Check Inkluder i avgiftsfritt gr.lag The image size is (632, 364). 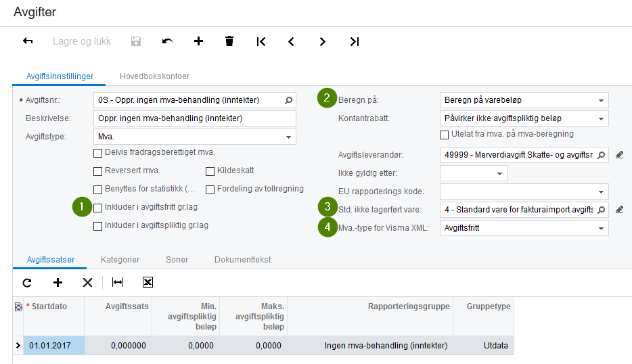(97, 208)
